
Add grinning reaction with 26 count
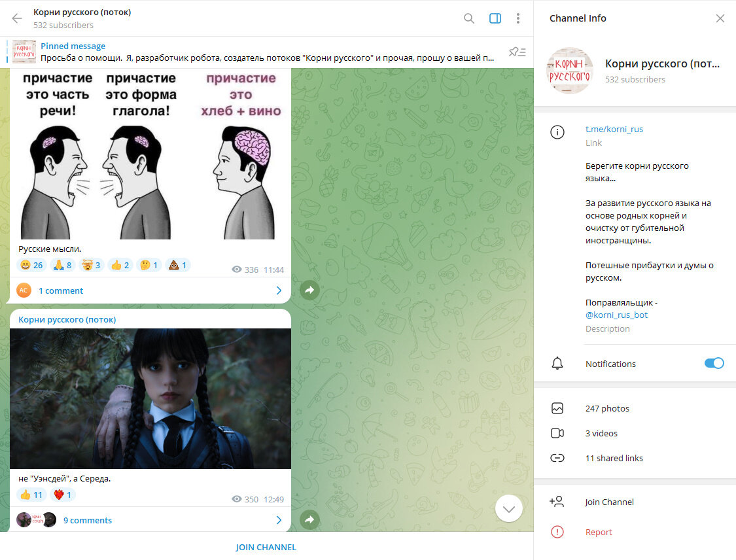(x=31, y=265)
